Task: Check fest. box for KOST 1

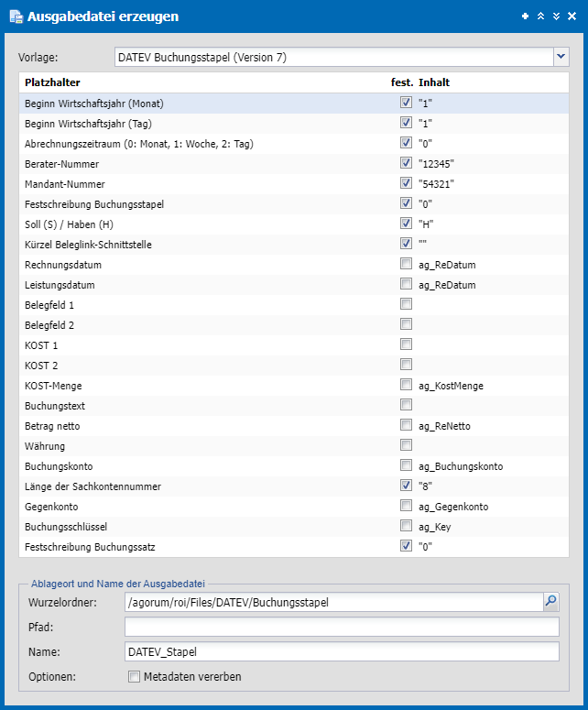Action: tap(406, 344)
